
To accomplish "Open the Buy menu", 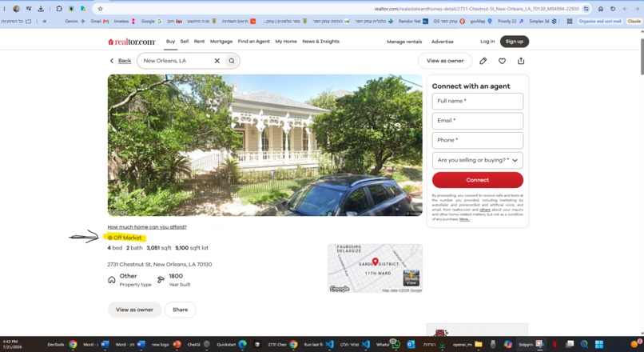I will click(x=170, y=42).
